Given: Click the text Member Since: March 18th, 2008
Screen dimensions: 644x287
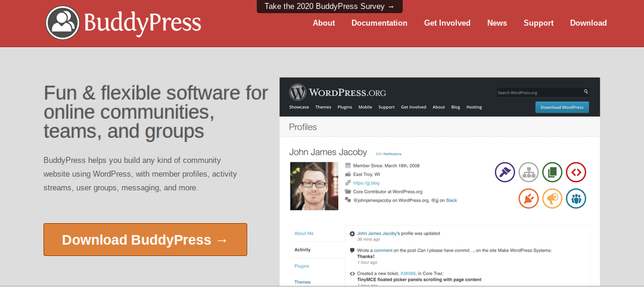Looking at the screenshot, I should click(x=386, y=166).
